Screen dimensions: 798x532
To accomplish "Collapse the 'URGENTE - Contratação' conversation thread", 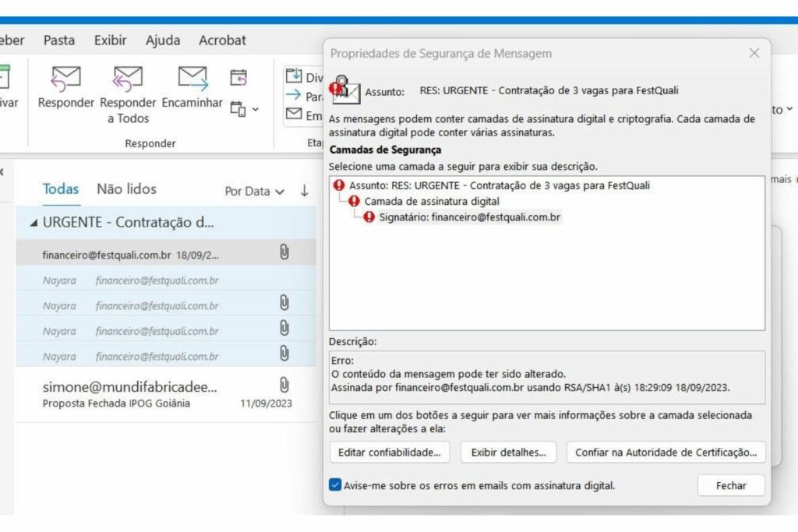I will tap(34, 223).
